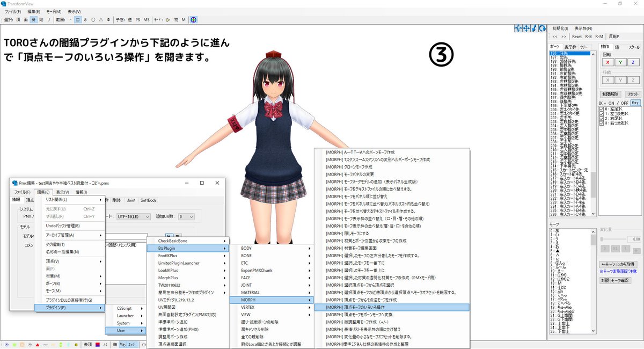Screen dimensions: 644x349
Task: Toggle the エッジ edge display icon in the status bar
Action: click(132, 344)
